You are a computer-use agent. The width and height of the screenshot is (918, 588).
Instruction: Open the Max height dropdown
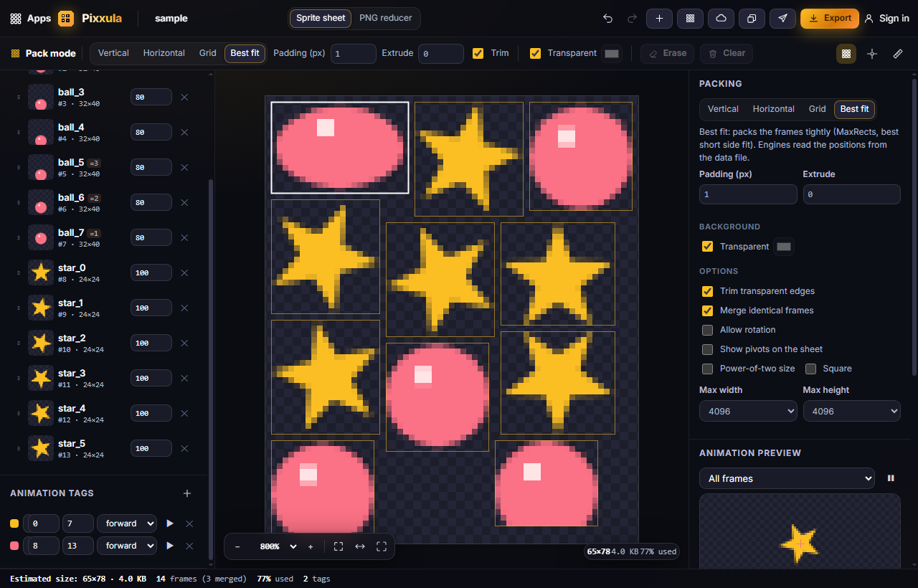pos(852,411)
